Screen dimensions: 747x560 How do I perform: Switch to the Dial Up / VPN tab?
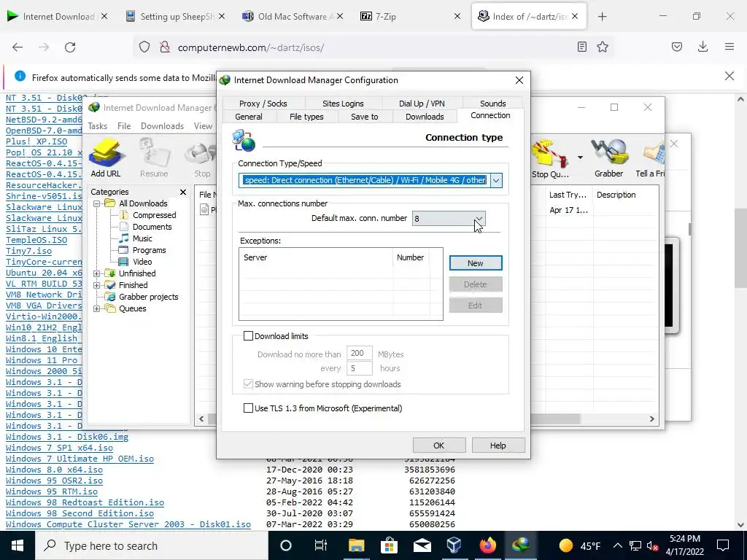[x=422, y=104]
